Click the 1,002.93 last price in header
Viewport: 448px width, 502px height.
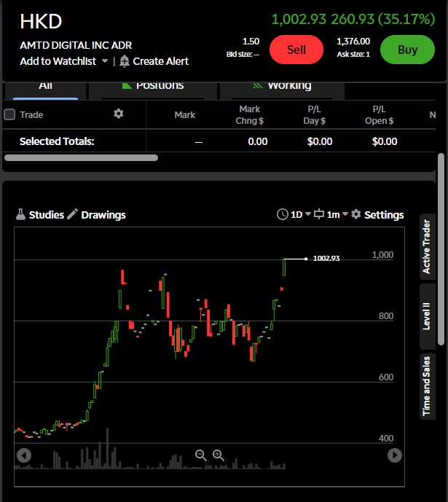click(x=299, y=19)
